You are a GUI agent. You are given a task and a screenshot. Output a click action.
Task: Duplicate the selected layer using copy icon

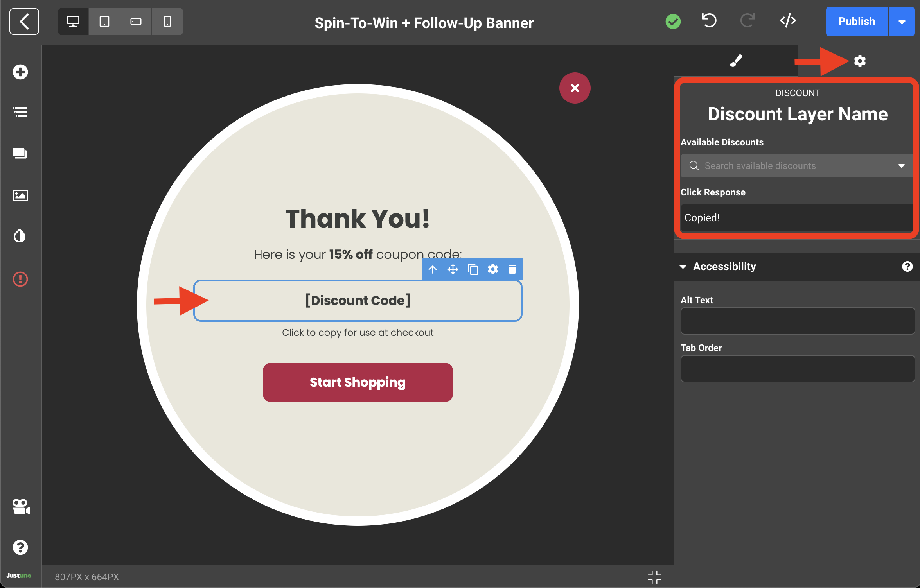click(473, 269)
